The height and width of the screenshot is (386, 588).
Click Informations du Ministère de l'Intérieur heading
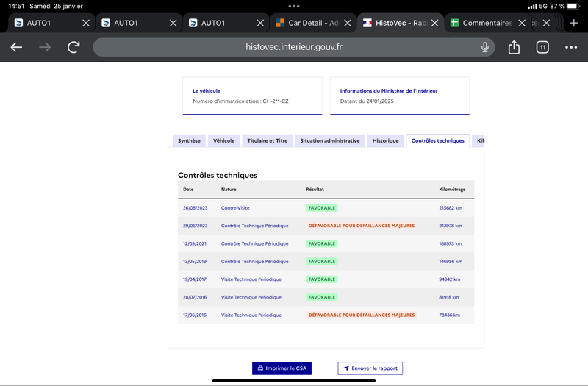click(389, 90)
